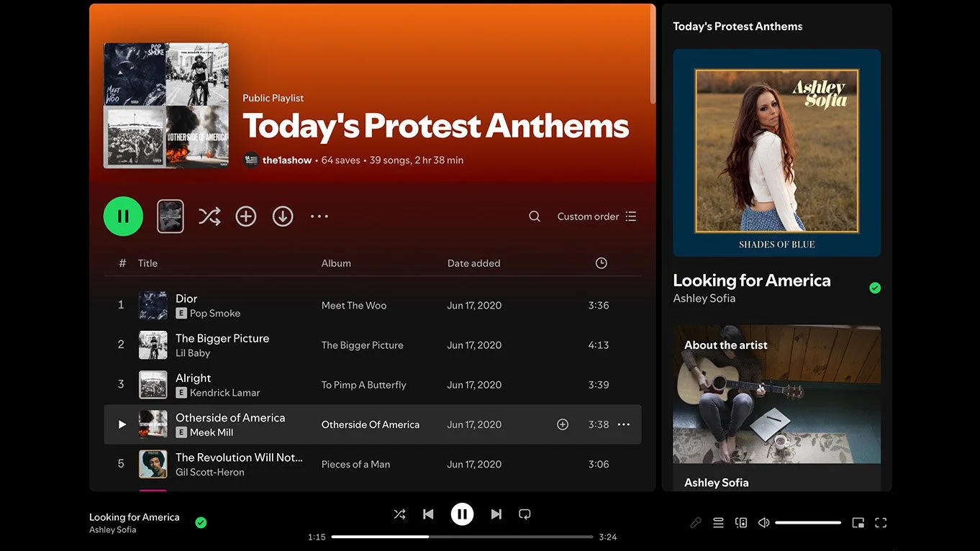
Task: Add Otherside of America to Liked Songs
Action: (x=563, y=424)
